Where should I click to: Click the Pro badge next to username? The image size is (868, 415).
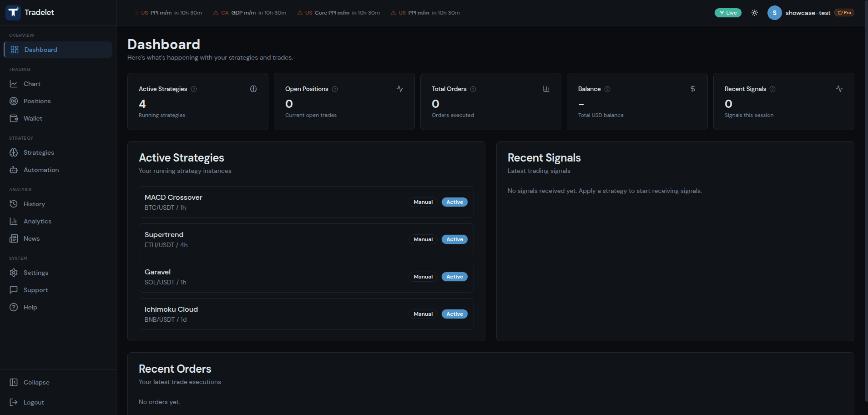coord(844,12)
